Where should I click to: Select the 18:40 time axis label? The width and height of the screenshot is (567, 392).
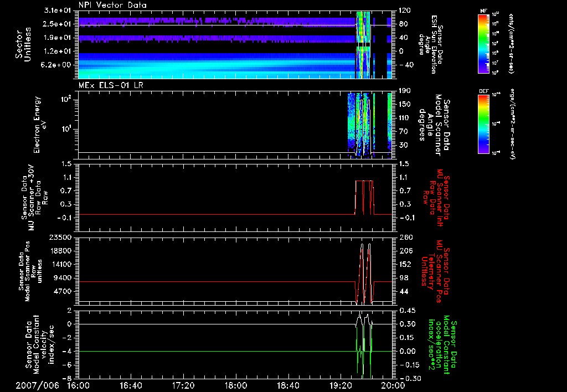coord(288,385)
